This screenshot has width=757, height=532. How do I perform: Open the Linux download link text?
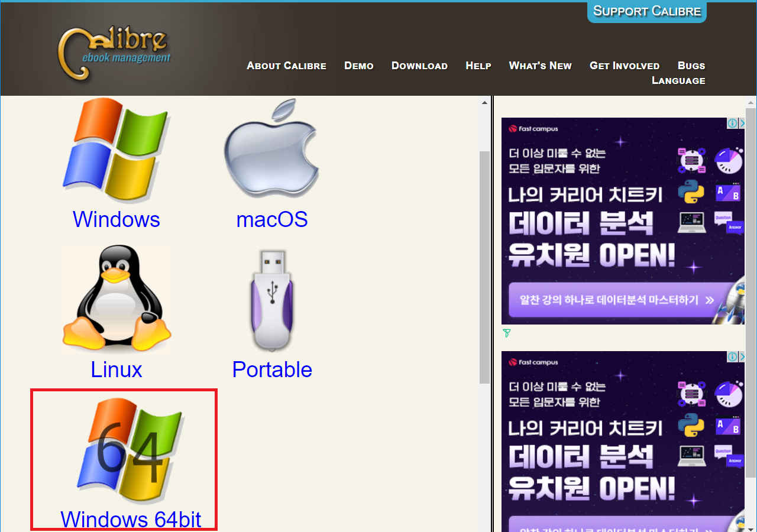(x=117, y=369)
